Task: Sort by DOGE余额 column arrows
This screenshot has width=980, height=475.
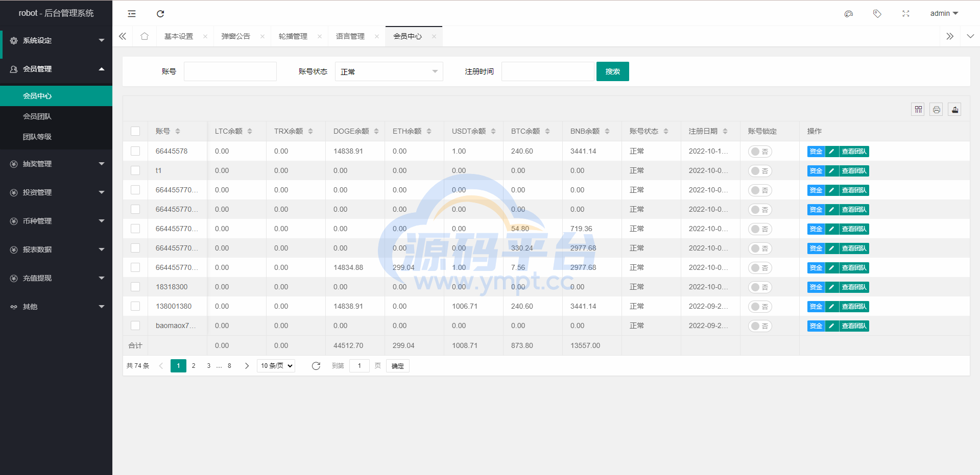Action: tap(376, 131)
